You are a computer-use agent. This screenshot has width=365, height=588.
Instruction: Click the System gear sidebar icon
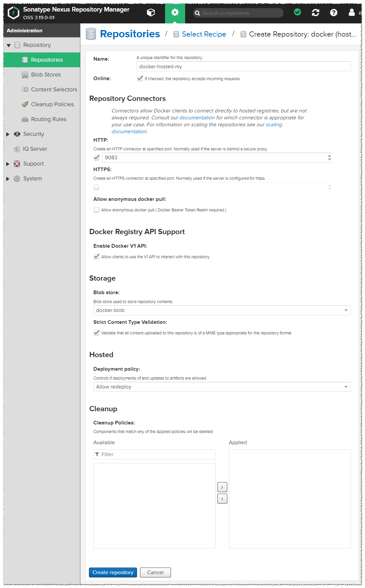coord(17,179)
